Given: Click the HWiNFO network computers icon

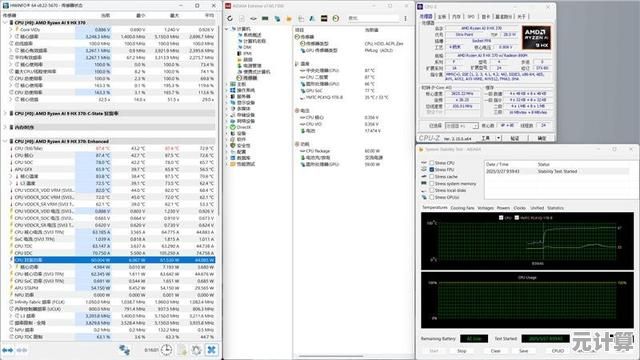Looking at the screenshot, I should point(124,350).
